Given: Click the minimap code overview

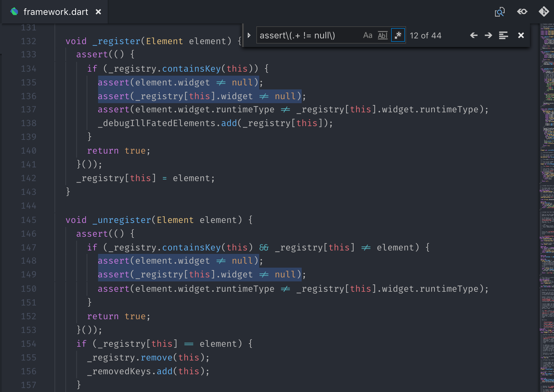Looking at the screenshot, I should tap(547, 201).
